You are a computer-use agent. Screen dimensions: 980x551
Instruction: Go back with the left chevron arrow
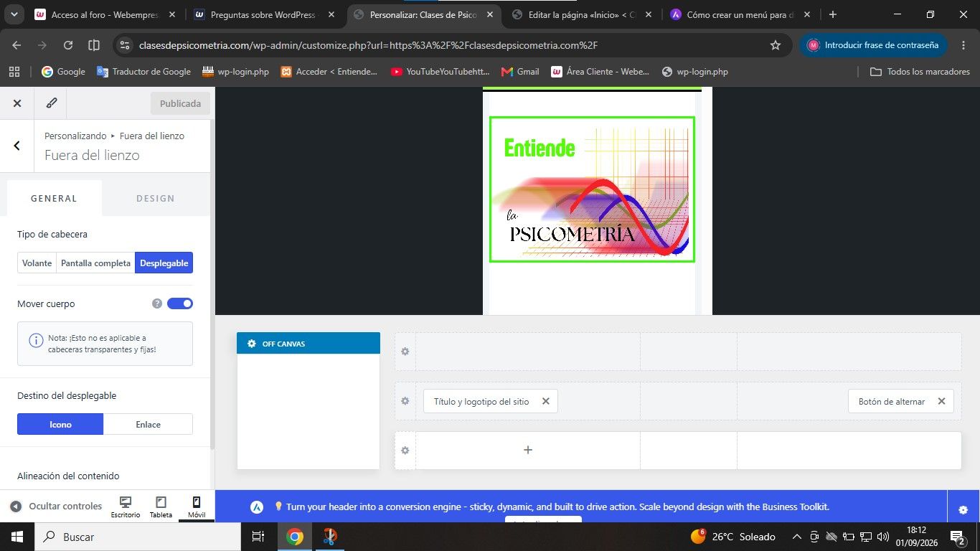[17, 146]
